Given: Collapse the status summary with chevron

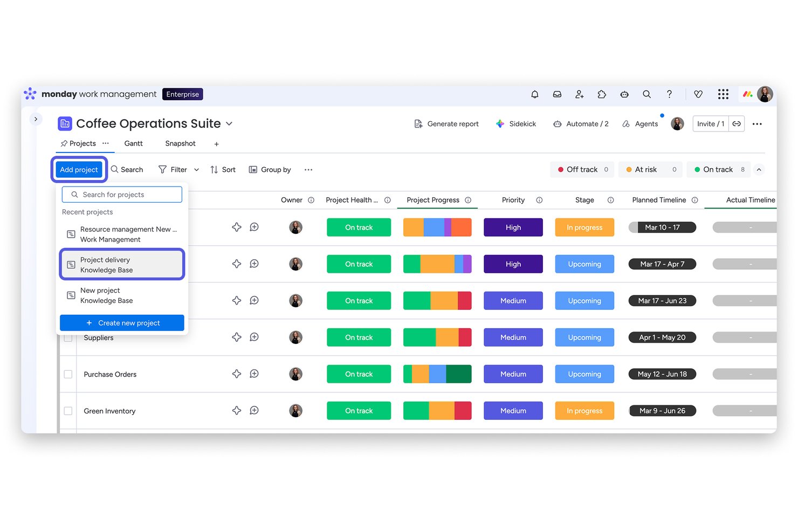Looking at the screenshot, I should 759,170.
